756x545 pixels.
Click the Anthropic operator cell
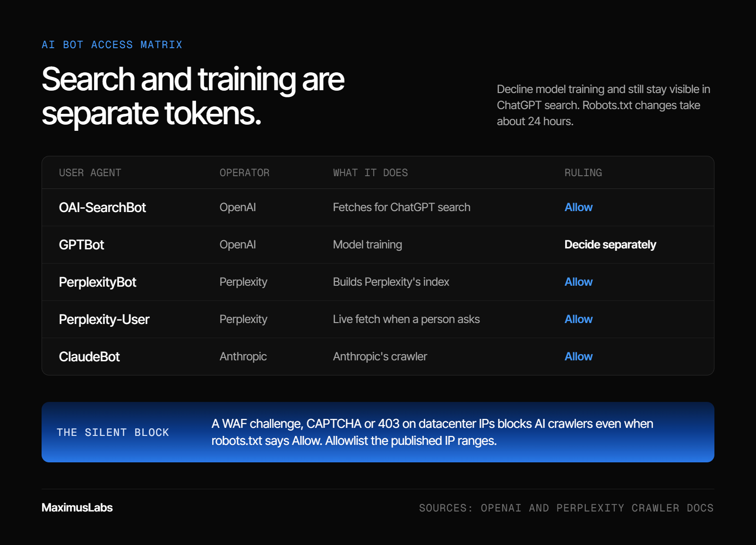pos(243,357)
